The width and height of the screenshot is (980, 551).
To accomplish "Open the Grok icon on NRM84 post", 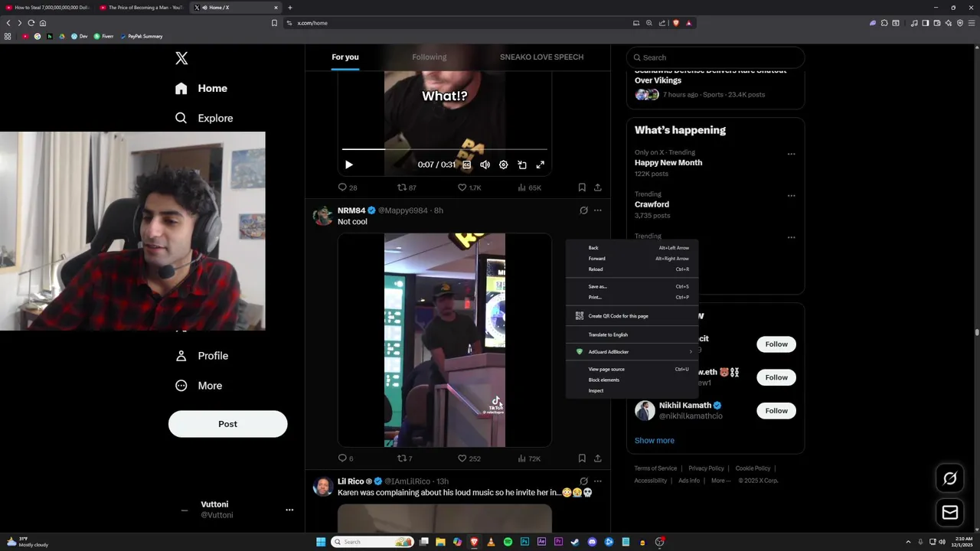I will (x=583, y=210).
